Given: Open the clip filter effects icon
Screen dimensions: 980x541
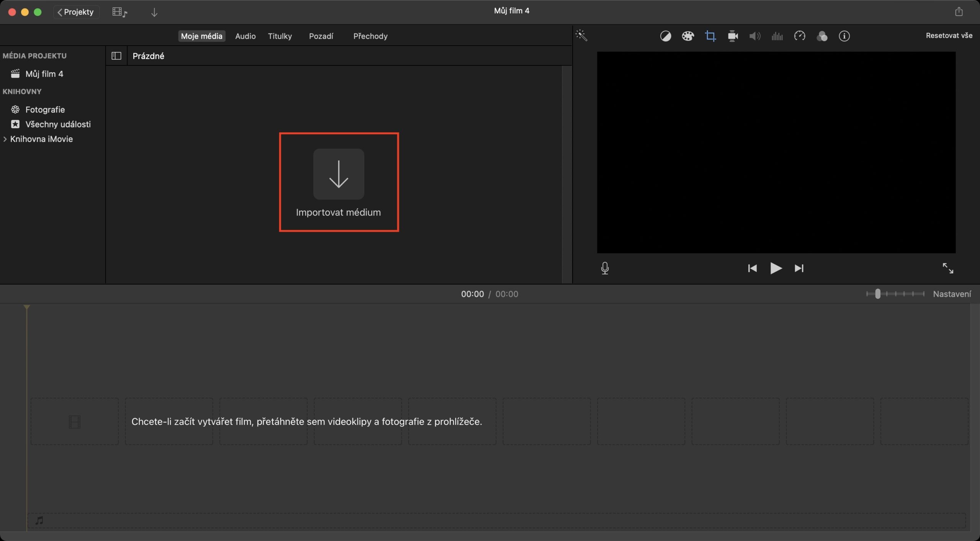Looking at the screenshot, I should pyautogui.click(x=822, y=36).
